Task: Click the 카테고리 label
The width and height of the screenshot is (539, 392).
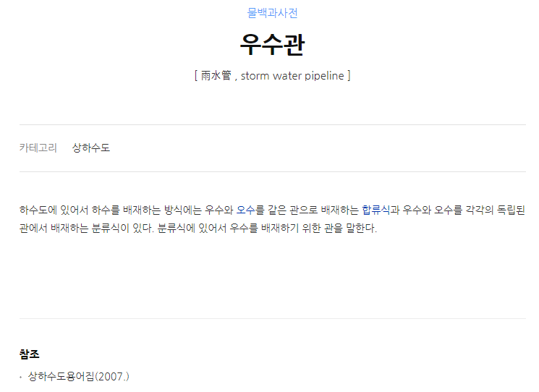Action: (x=38, y=148)
